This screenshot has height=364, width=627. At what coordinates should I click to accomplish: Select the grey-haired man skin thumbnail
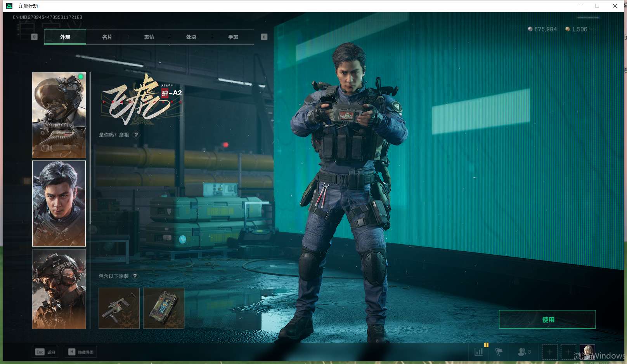[x=59, y=204]
